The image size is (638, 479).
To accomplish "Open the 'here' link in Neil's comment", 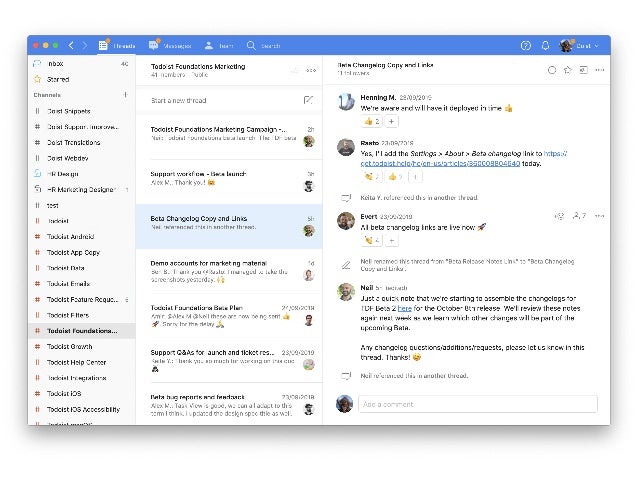I will [404, 308].
